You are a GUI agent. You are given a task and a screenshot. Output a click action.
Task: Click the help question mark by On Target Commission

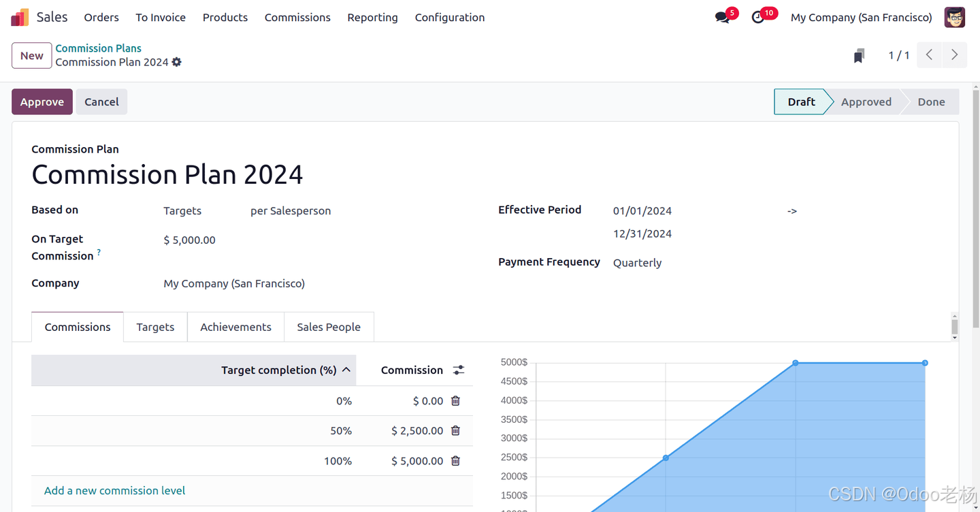pyautogui.click(x=99, y=253)
